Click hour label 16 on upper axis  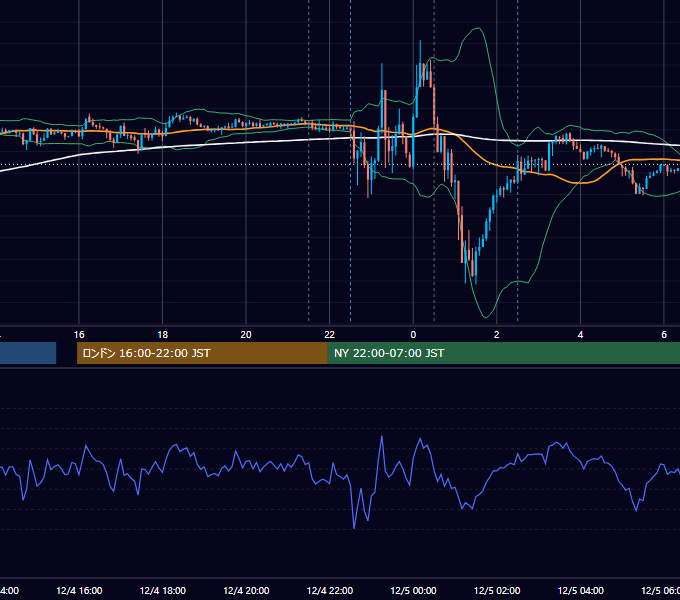tap(79, 335)
